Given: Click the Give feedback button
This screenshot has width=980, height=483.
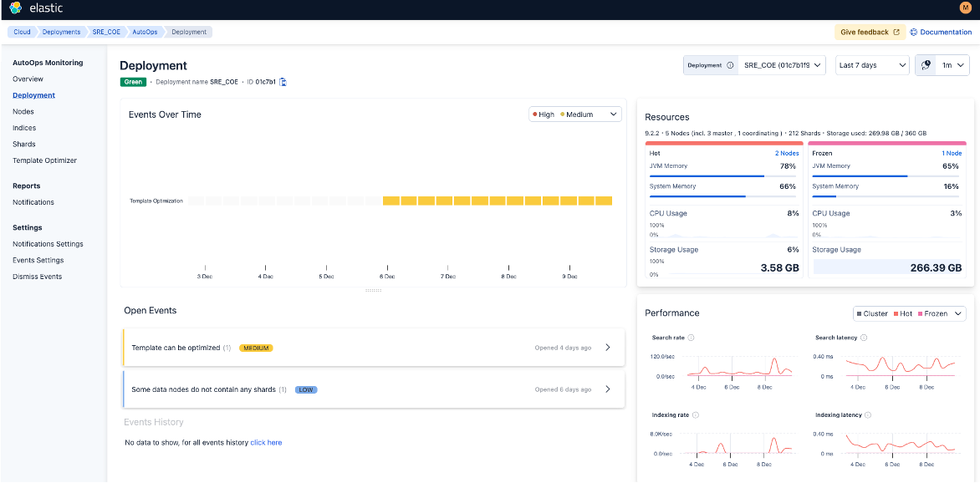Looking at the screenshot, I should pos(870,32).
